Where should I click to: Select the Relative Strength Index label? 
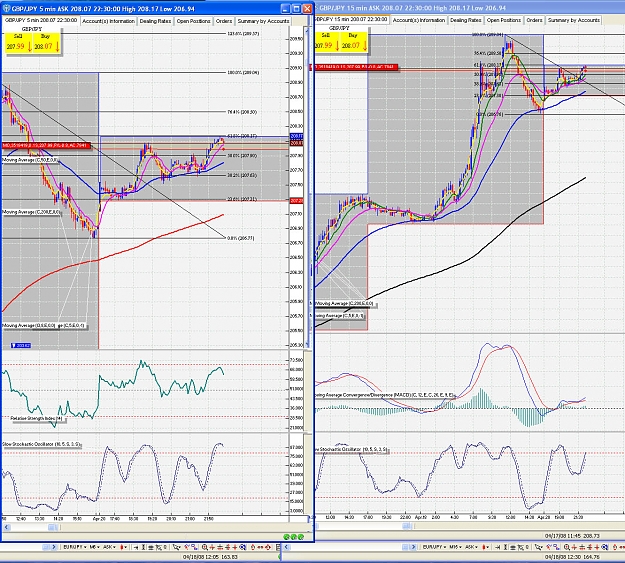click(36, 418)
